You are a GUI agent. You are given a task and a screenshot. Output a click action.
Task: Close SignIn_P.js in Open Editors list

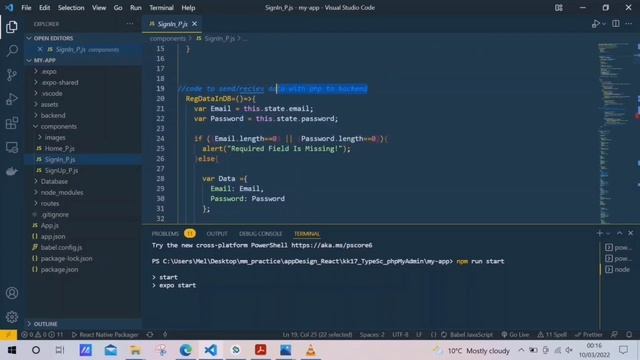tap(40, 49)
